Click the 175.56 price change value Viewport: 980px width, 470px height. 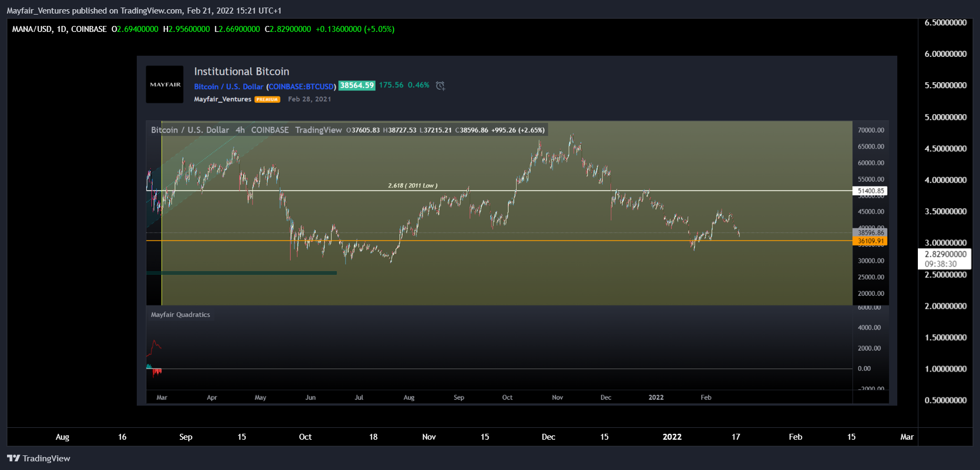tap(391, 85)
